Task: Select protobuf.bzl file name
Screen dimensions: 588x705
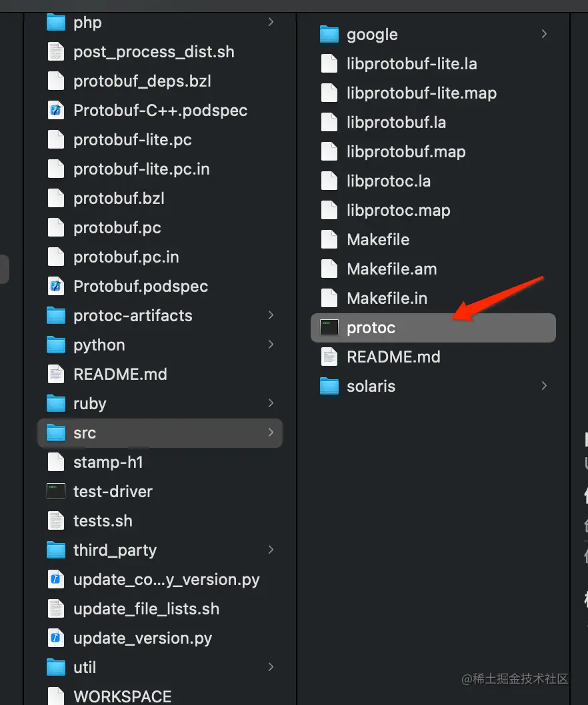Action: [119, 199]
